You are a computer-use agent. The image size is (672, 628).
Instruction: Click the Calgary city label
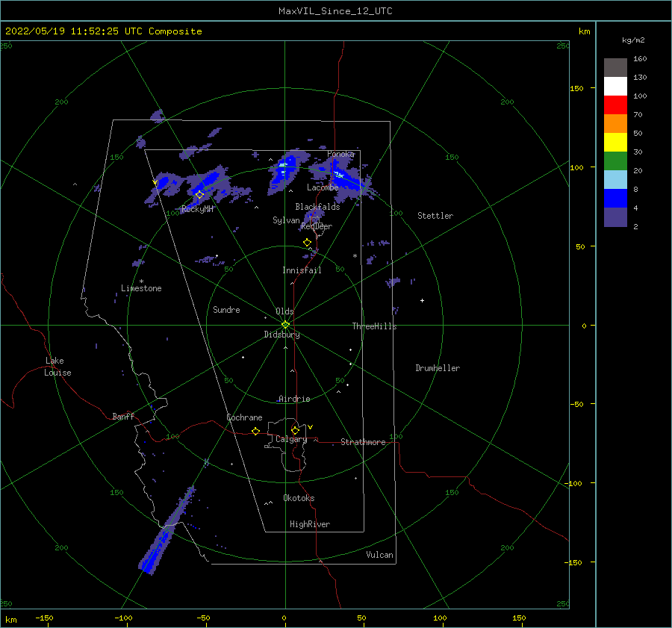pos(291,439)
